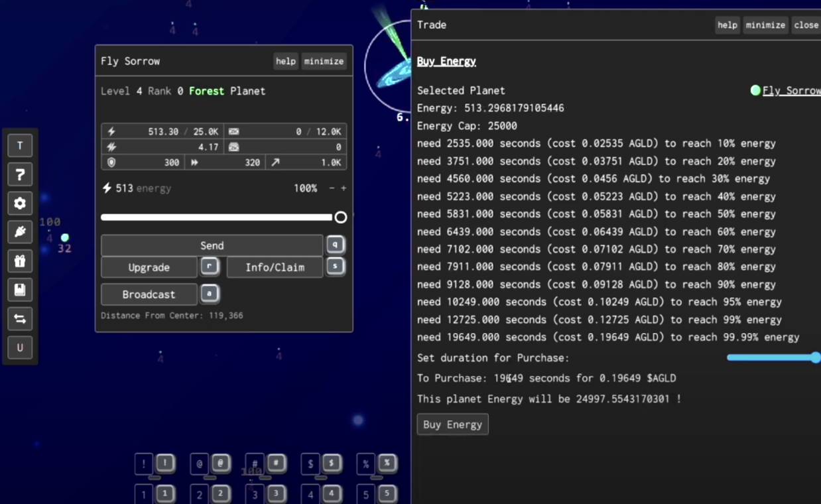
Task: Click the U button in the left sidebar
Action: coord(20,347)
